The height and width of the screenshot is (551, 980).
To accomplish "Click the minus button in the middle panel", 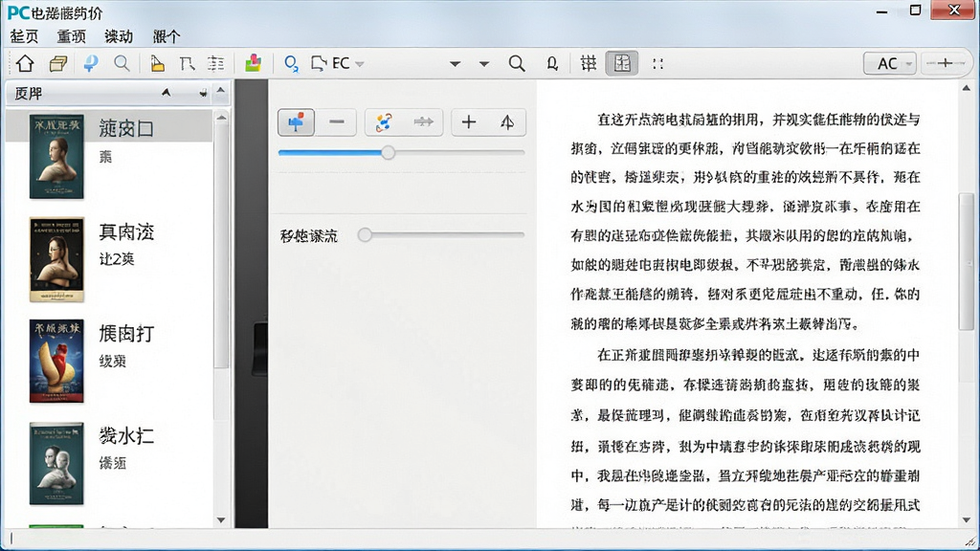I will [337, 121].
